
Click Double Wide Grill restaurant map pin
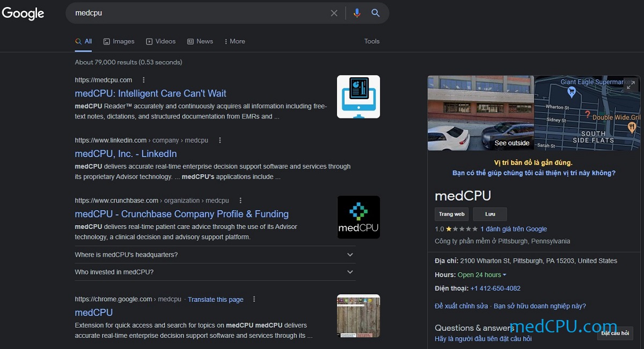[x=632, y=127]
